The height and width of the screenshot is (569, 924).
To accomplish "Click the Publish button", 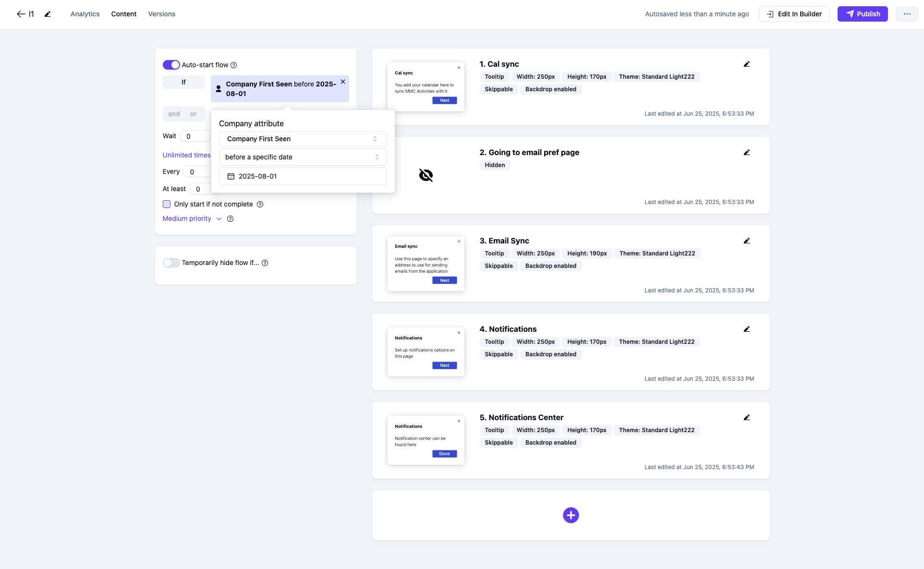I will coord(862,14).
